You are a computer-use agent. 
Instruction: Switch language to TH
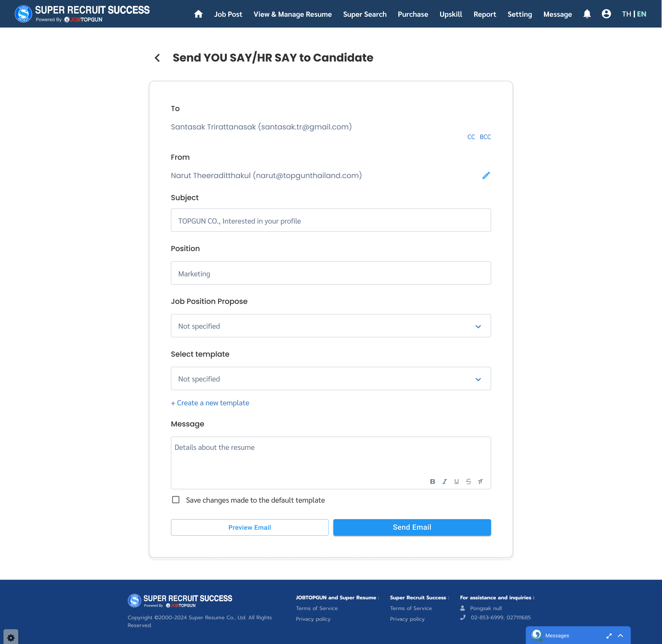click(x=626, y=14)
